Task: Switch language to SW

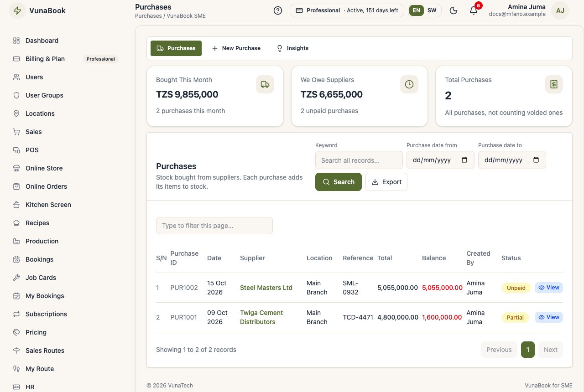Action: 432,10
